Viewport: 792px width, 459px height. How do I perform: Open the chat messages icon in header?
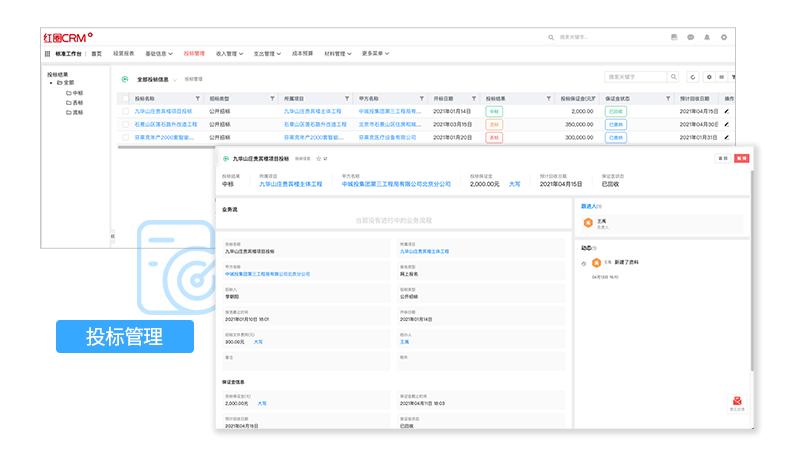[690, 37]
